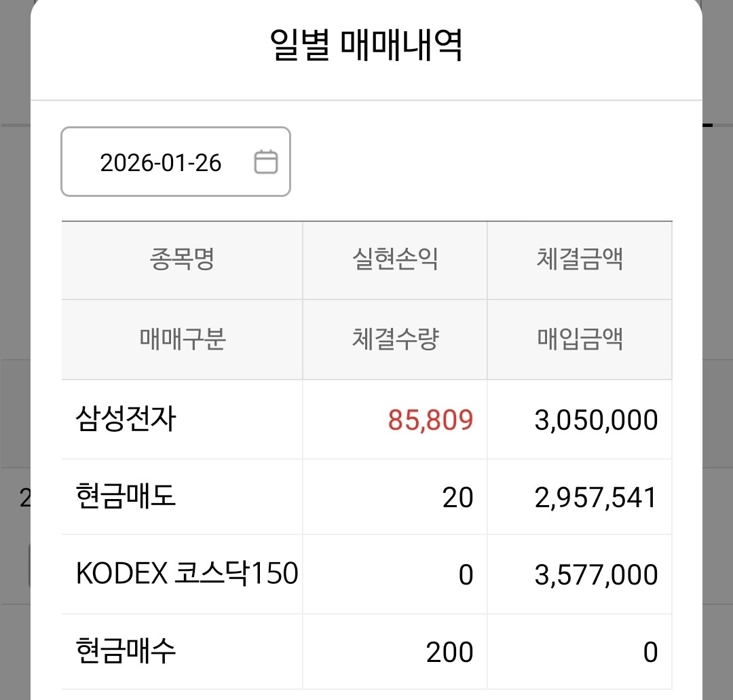Select the KODEX 코스닥150 row
The height and width of the screenshot is (700, 733).
[187, 574]
